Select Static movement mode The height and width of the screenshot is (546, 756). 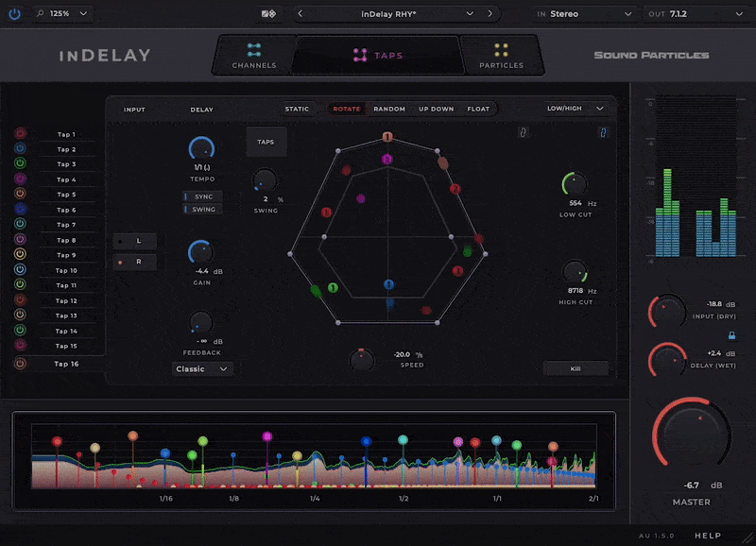297,109
